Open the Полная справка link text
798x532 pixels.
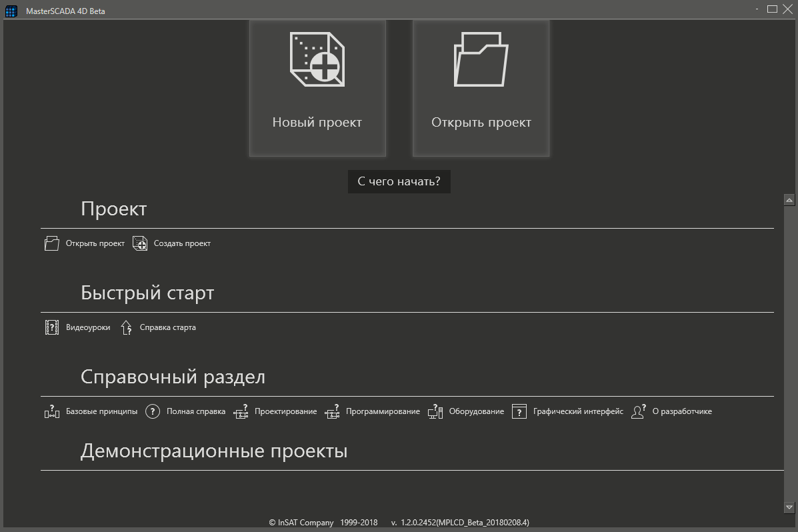coord(196,411)
